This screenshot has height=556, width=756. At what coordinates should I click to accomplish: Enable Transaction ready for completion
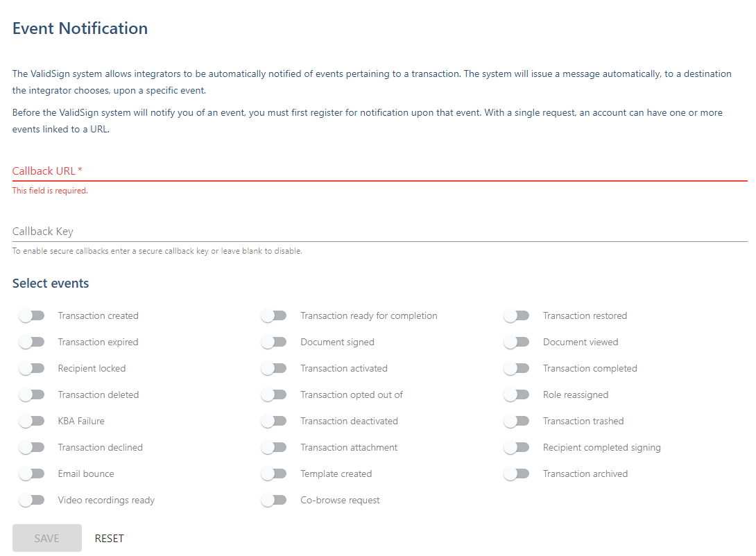click(274, 315)
